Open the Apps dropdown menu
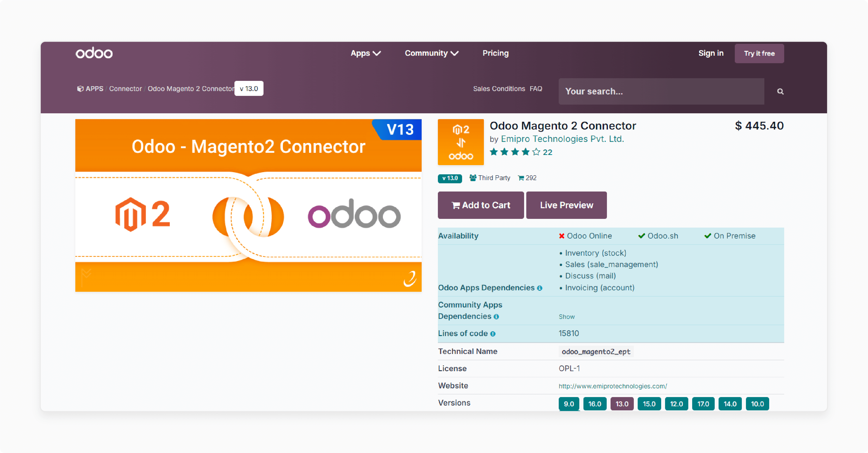Screen dimensions: 868x453 point(366,53)
